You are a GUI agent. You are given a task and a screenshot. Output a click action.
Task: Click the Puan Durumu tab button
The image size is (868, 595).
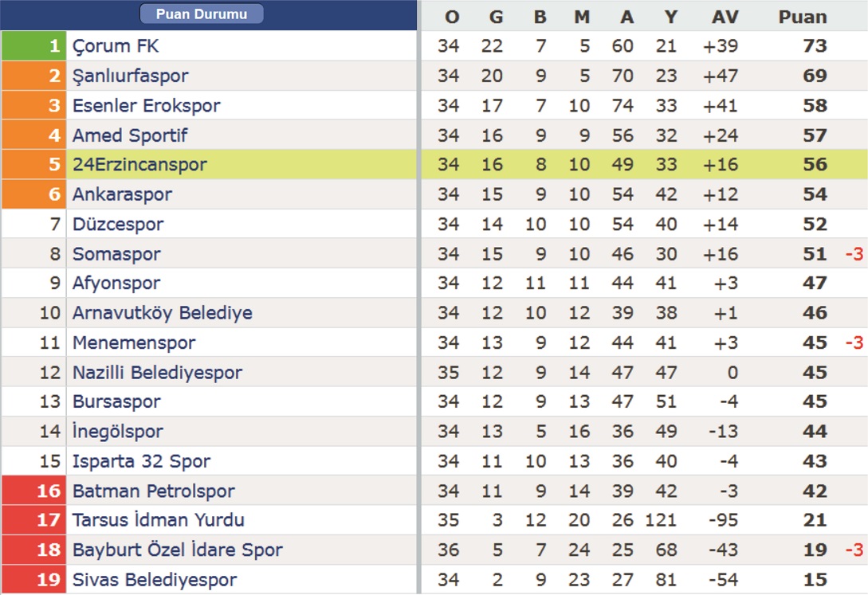[202, 14]
